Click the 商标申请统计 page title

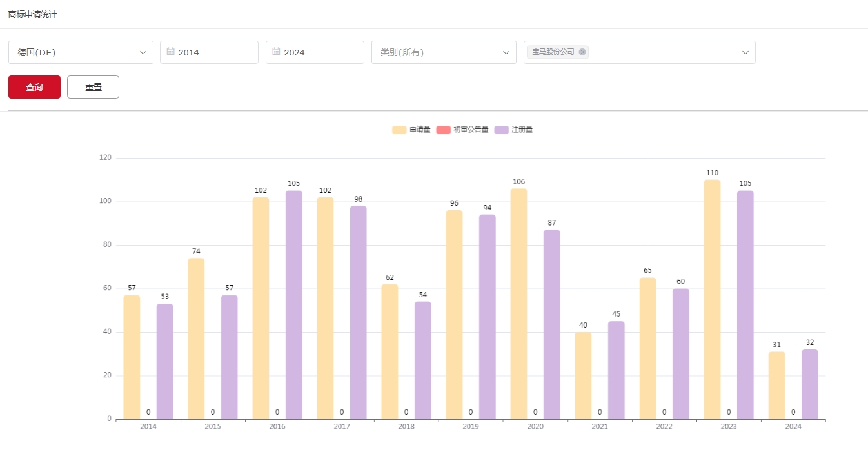click(32, 14)
